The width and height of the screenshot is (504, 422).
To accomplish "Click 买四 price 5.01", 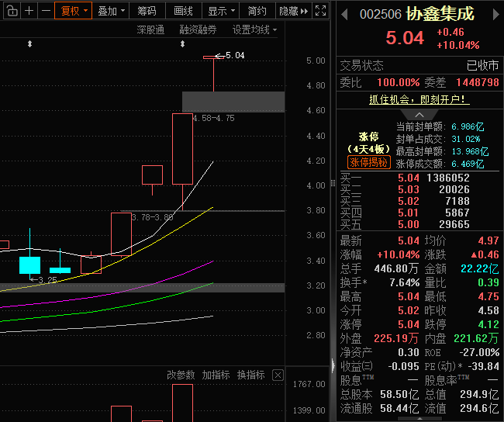I will [408, 213].
